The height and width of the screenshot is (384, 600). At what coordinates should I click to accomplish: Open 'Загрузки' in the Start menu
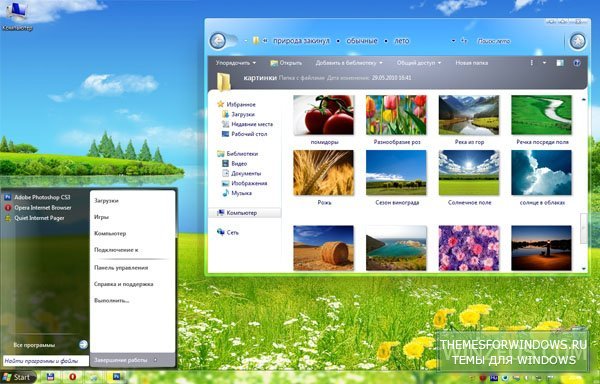(x=106, y=200)
